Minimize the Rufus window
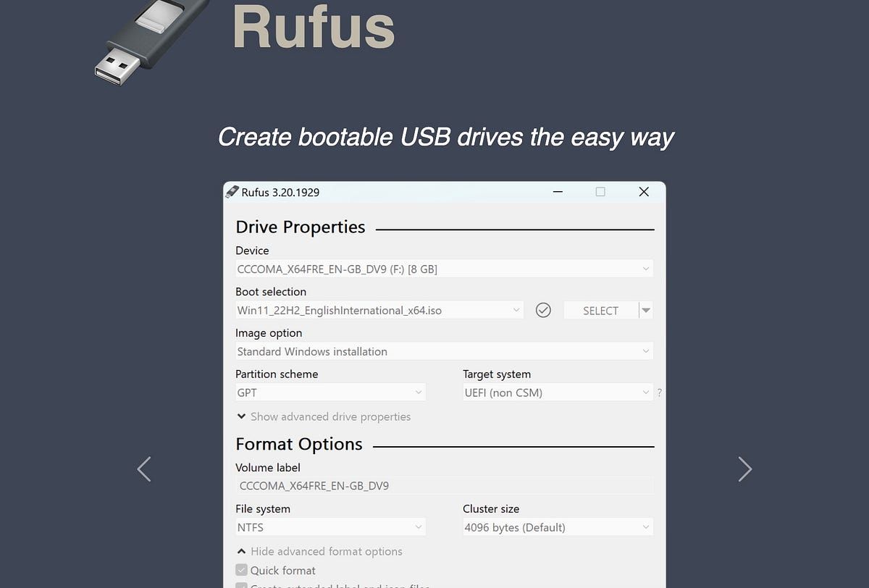Image resolution: width=869 pixels, height=588 pixels. click(x=558, y=192)
